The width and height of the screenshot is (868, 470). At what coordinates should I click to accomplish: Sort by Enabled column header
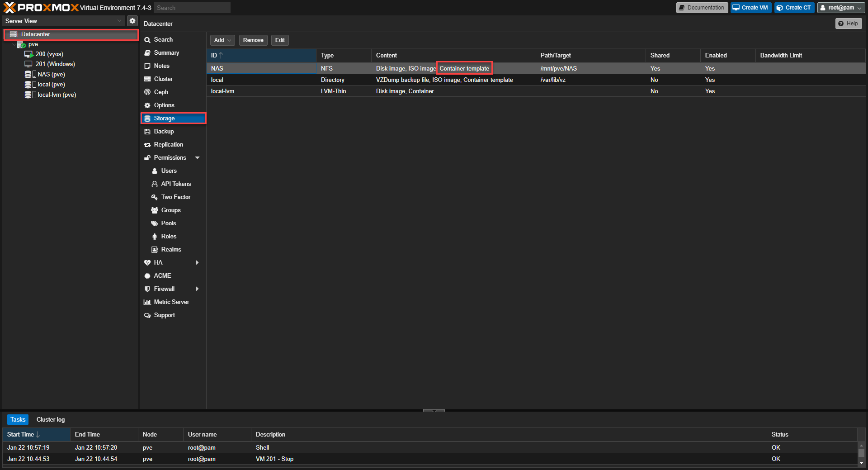[727, 56]
